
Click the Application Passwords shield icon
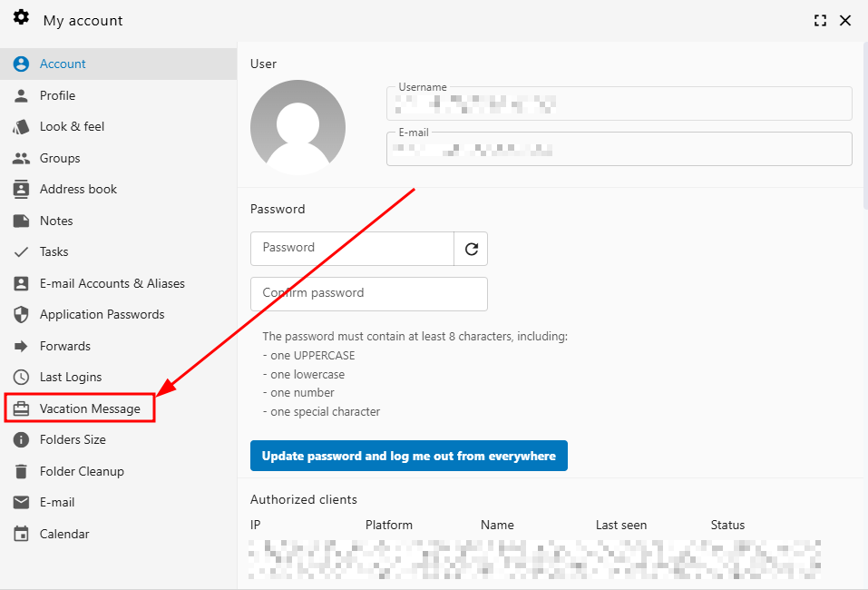click(21, 315)
